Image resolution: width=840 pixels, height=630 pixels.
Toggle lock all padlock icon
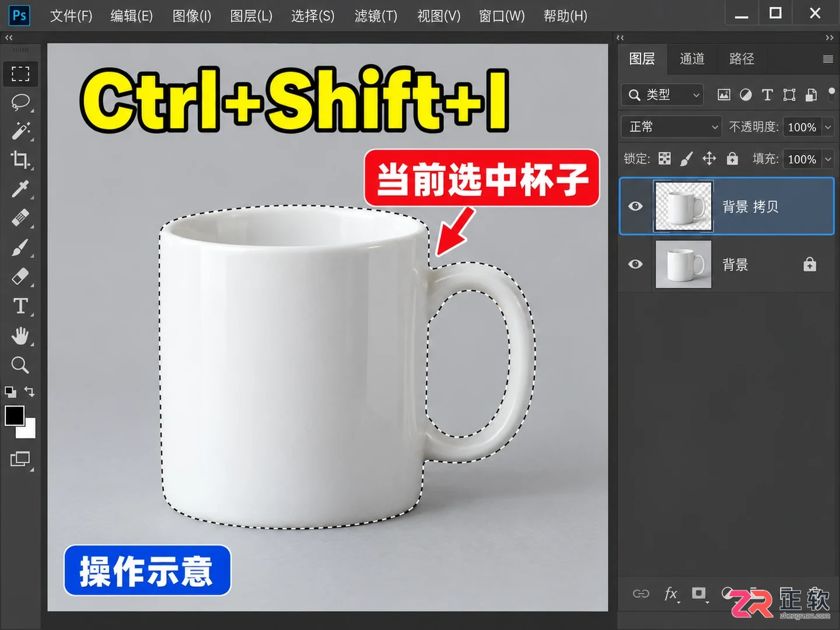coord(732,159)
